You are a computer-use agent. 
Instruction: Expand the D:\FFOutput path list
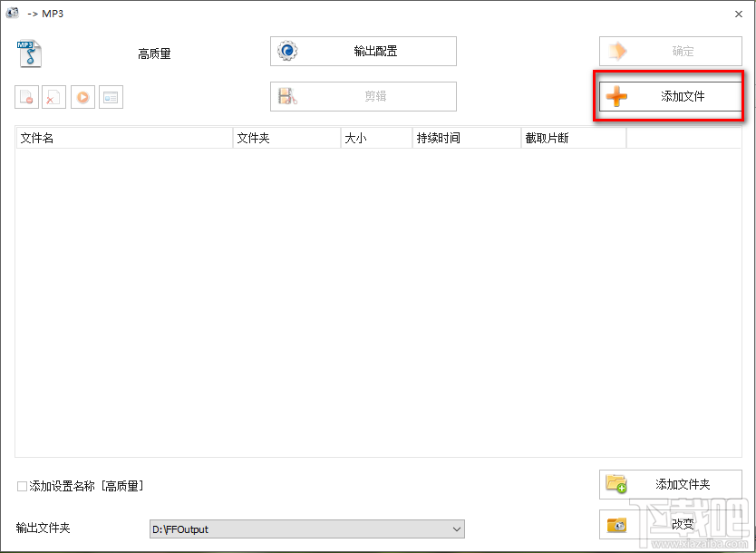click(455, 529)
